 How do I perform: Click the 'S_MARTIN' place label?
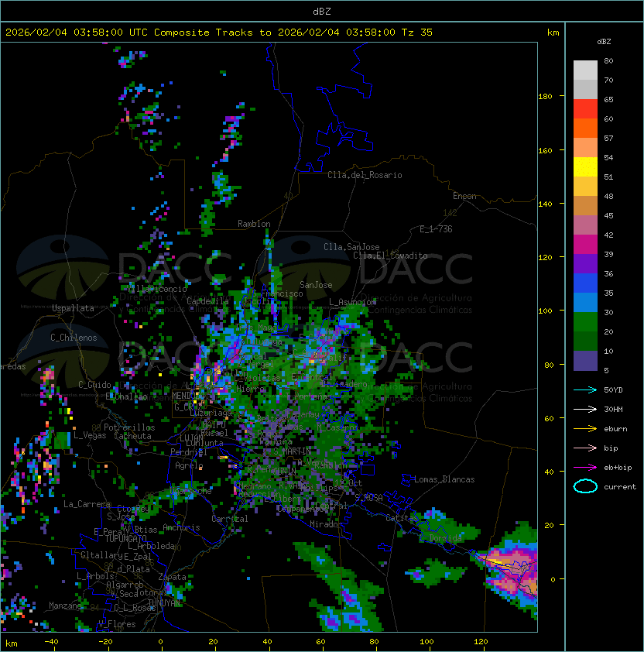click(292, 451)
